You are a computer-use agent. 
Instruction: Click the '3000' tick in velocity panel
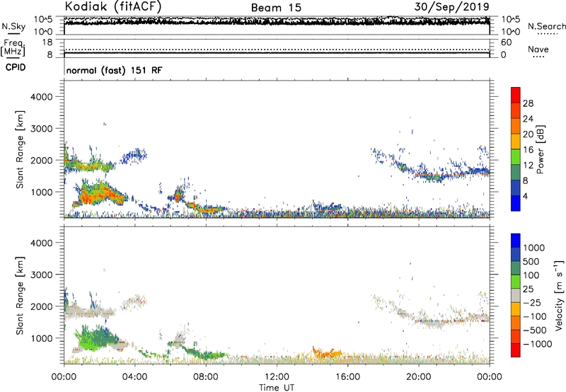point(42,275)
